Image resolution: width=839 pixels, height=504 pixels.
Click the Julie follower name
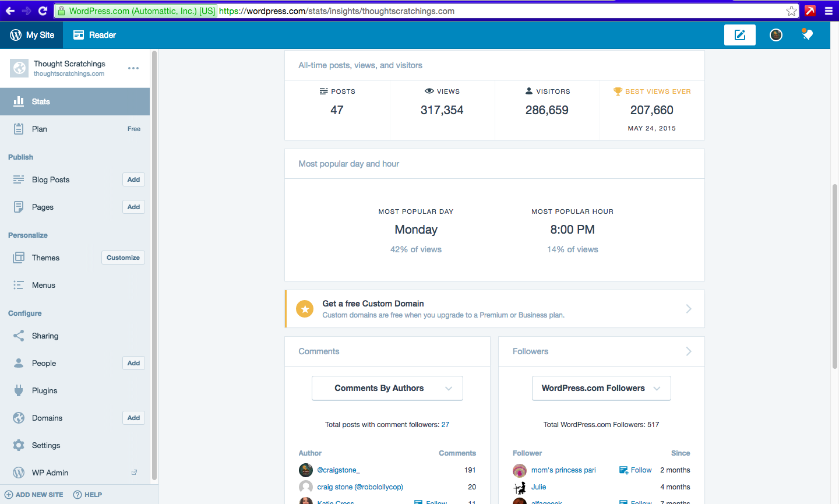[x=539, y=487]
